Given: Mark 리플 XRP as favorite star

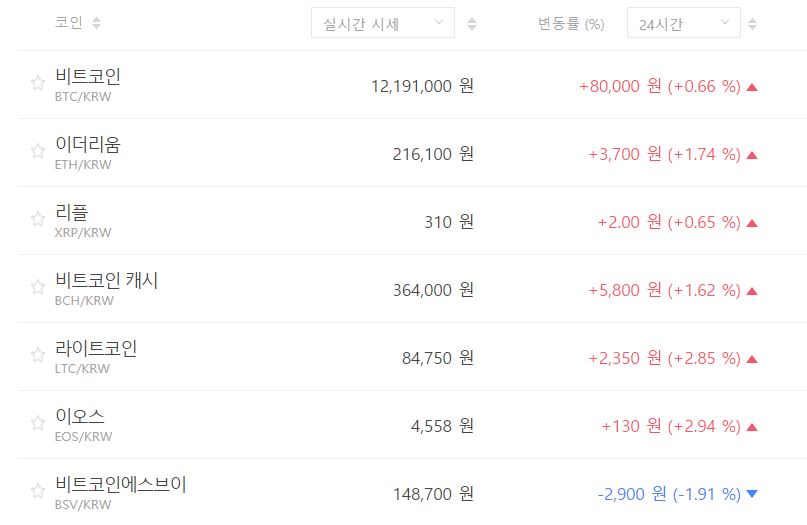Looking at the screenshot, I should [x=38, y=219].
